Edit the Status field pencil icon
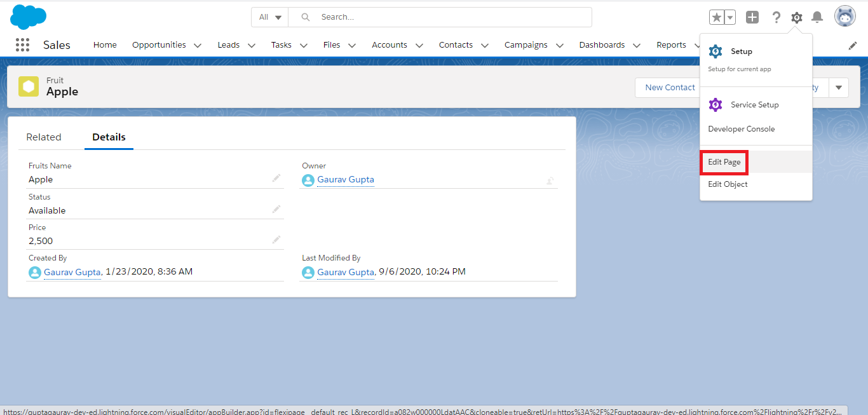The image size is (868, 415). (x=276, y=208)
